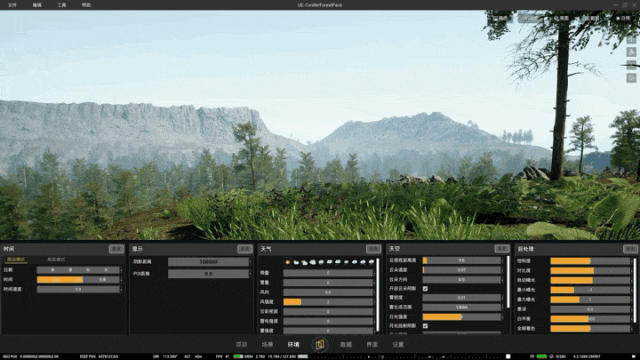Screen dimensions: 640x360
Task: Click the header button of the 时间 panel
Action: [x=116, y=249]
